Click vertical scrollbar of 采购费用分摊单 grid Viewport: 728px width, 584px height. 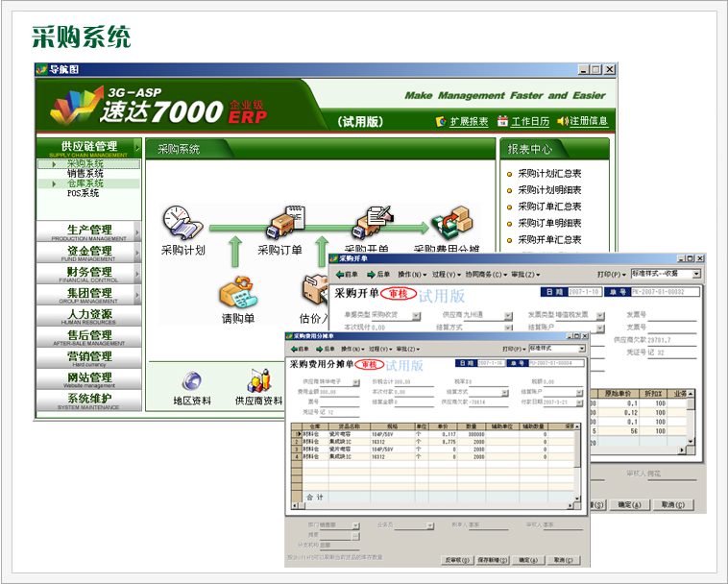pos(577,463)
